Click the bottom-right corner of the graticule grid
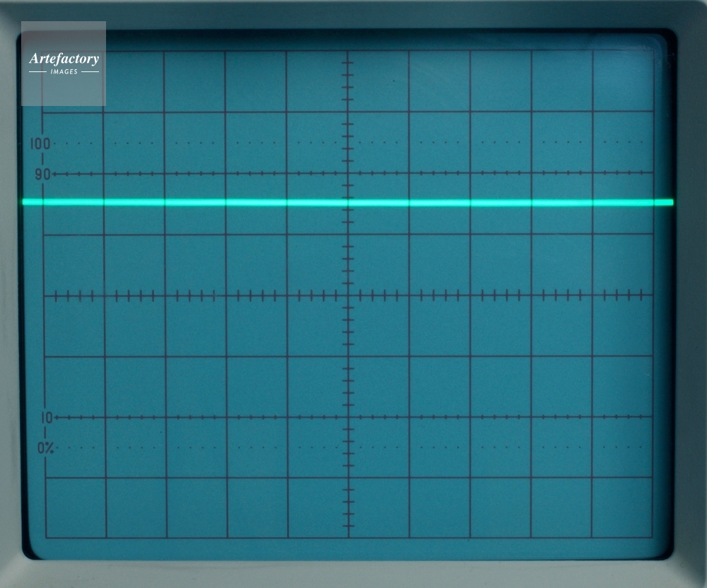The height and width of the screenshot is (588, 707). [x=652, y=536]
